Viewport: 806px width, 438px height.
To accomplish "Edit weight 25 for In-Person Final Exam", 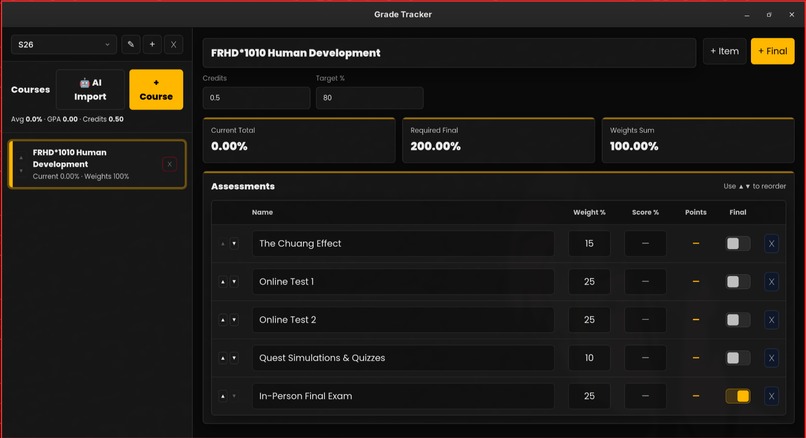I will (589, 396).
